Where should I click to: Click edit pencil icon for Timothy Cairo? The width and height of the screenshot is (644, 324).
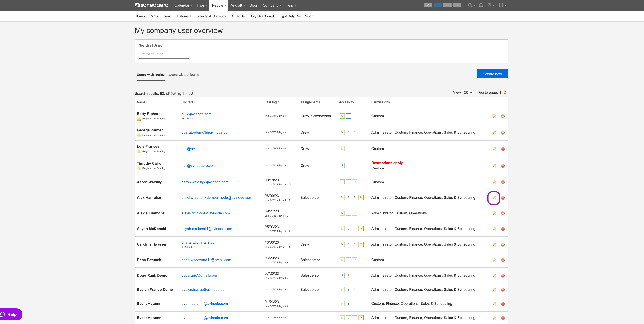[x=494, y=166]
